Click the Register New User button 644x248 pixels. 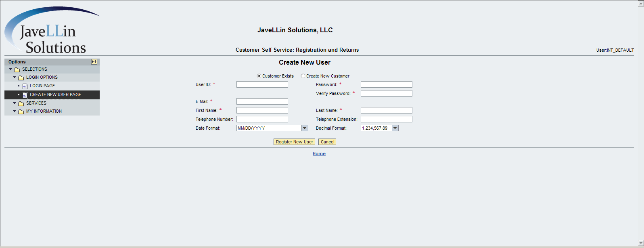click(x=295, y=142)
